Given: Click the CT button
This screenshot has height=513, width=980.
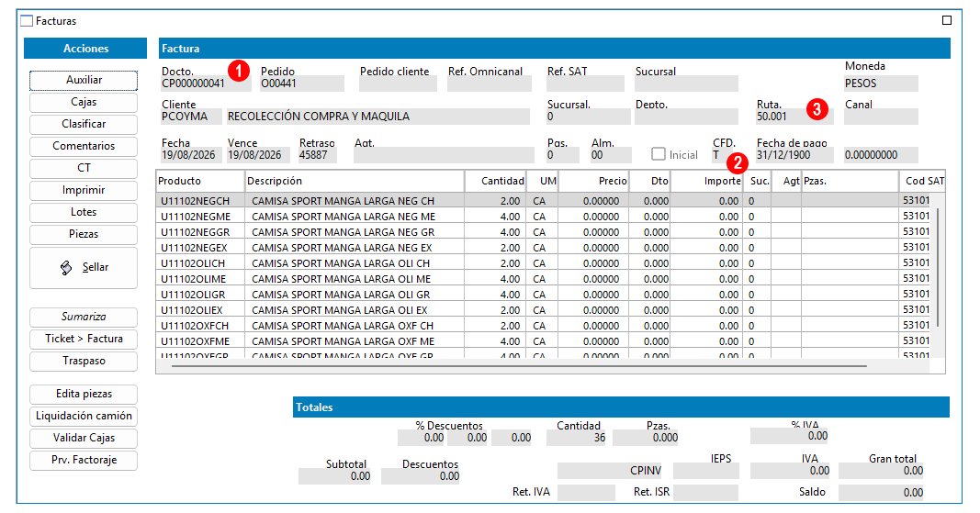Looking at the screenshot, I should [84, 168].
